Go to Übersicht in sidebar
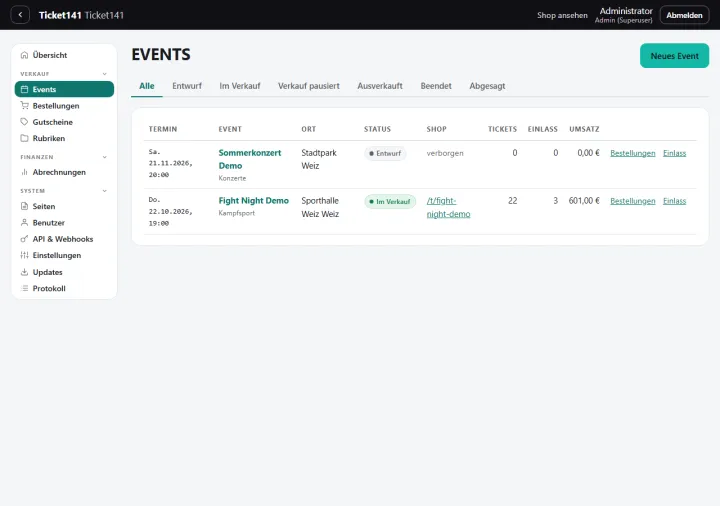 [64, 55]
